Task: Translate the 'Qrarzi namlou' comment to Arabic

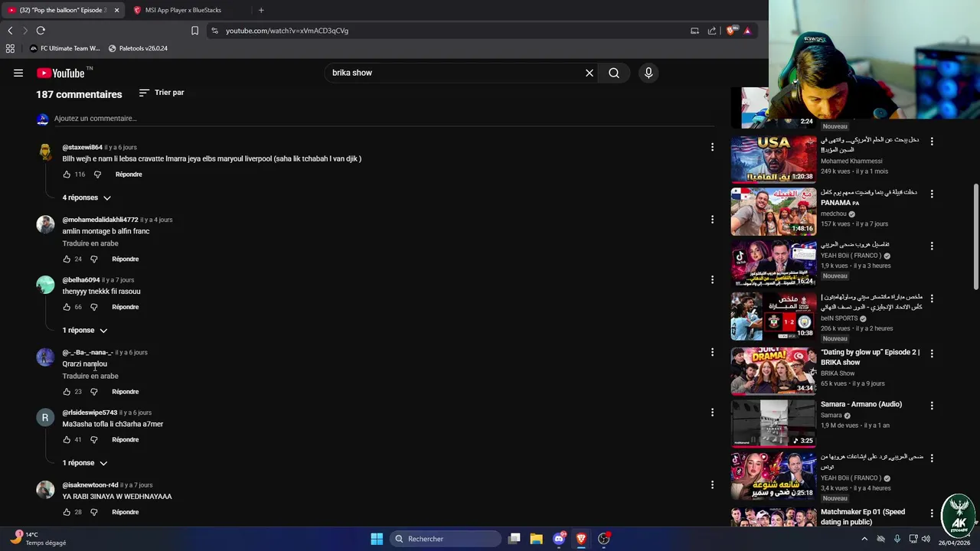Action: pyautogui.click(x=90, y=376)
